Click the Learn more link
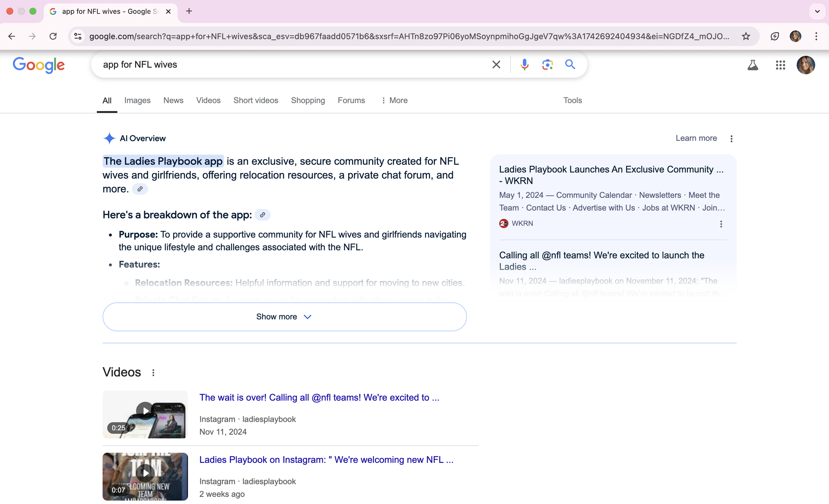The width and height of the screenshot is (829, 504). [x=696, y=138]
